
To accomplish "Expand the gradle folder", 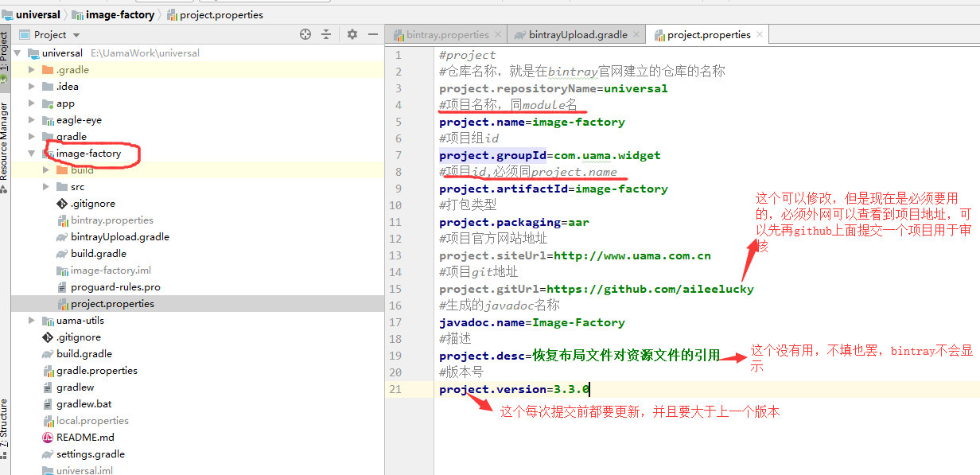I will [32, 137].
